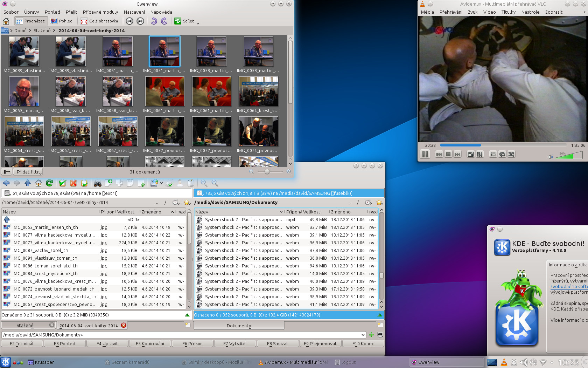Viewport: 588px width, 368px height.
Task: Select IMG_0087_vaclav_sorel_th file row
Action: pyautogui.click(x=94, y=250)
